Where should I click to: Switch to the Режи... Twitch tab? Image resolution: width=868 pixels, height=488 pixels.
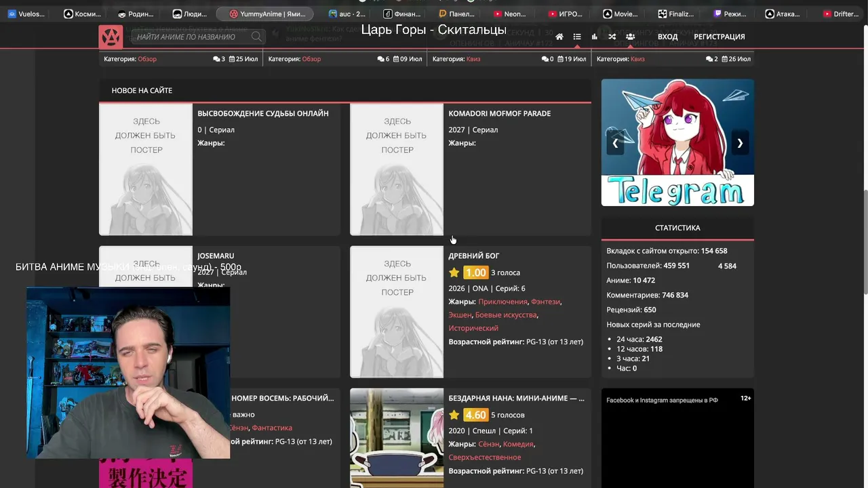(x=730, y=14)
